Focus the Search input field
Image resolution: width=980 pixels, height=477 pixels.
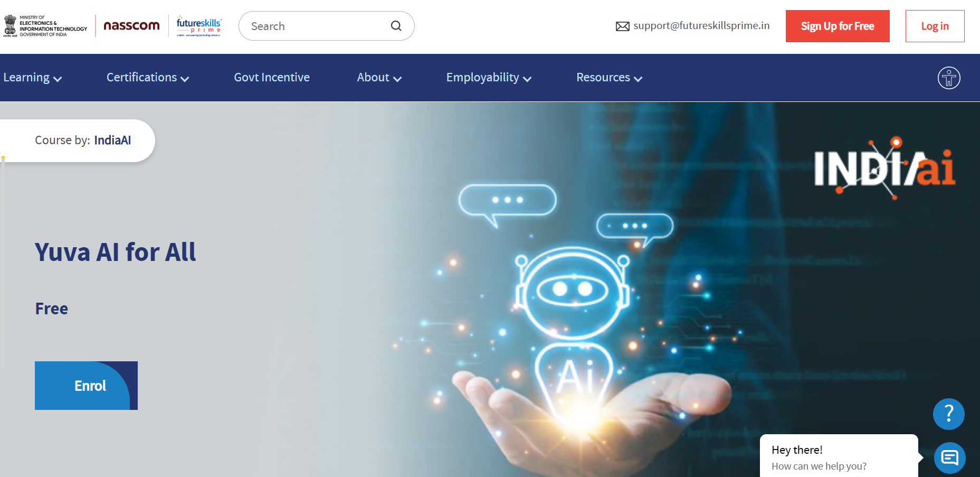pyautogui.click(x=327, y=26)
